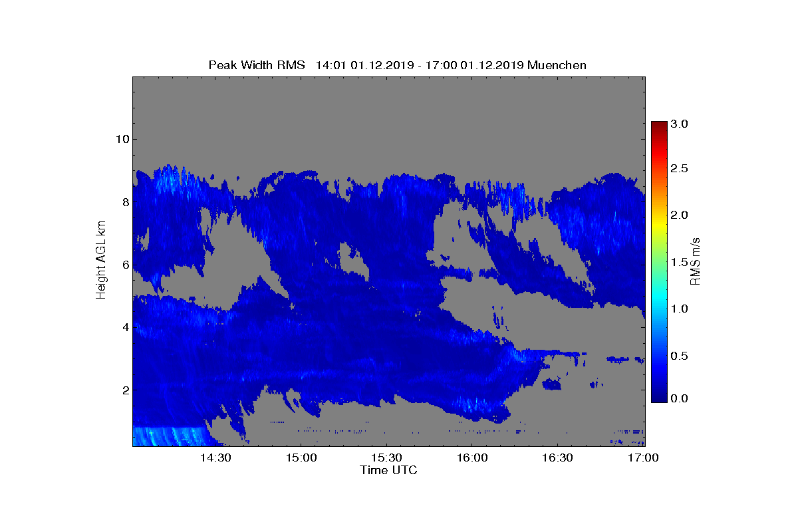Click the plot title 'Peak Width RMS'
The width and height of the screenshot is (798, 532).
(x=257, y=65)
